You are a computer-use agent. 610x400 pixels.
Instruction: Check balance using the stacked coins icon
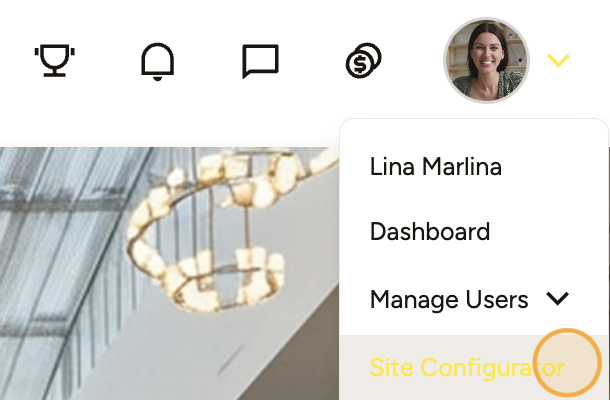(x=363, y=60)
